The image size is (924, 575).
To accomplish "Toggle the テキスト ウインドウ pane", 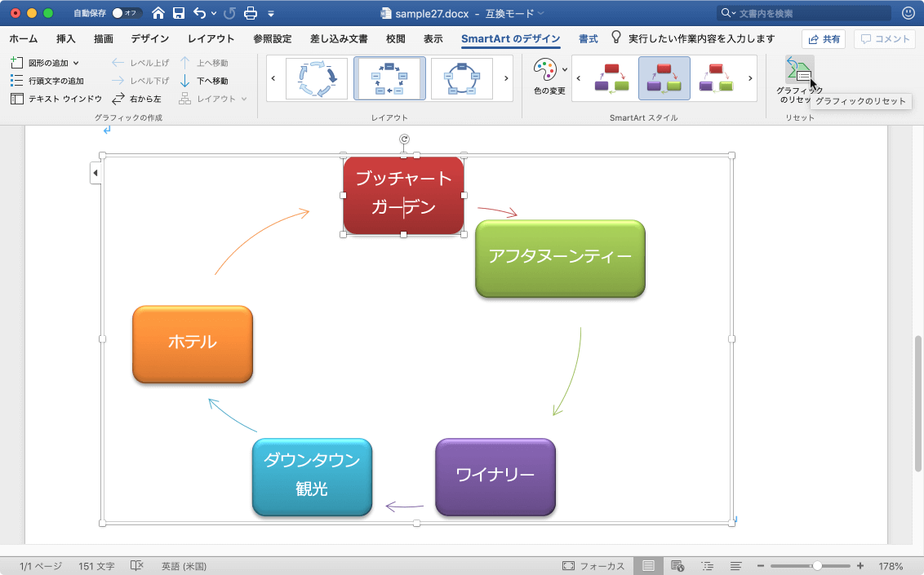I will point(56,99).
